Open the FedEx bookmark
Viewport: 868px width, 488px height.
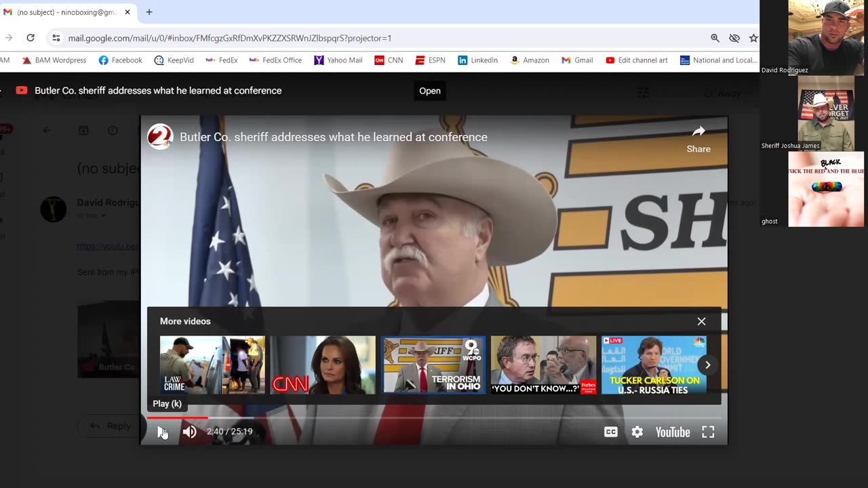coord(221,60)
